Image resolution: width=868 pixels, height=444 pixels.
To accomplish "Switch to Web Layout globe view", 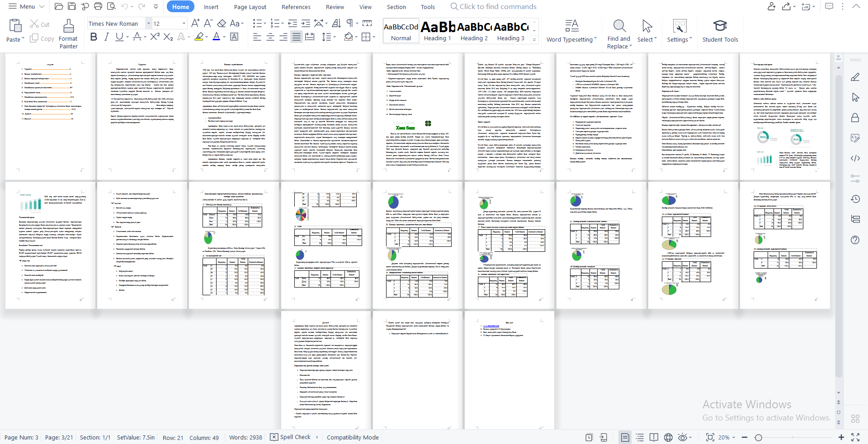I will [668, 437].
